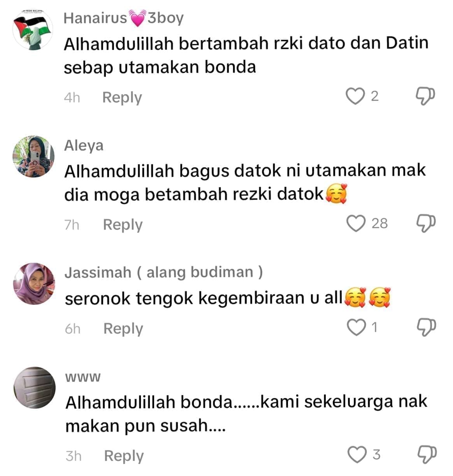Screen dimensions: 453x476
Task: Dislike Jassimah's comment
Action: (x=426, y=327)
